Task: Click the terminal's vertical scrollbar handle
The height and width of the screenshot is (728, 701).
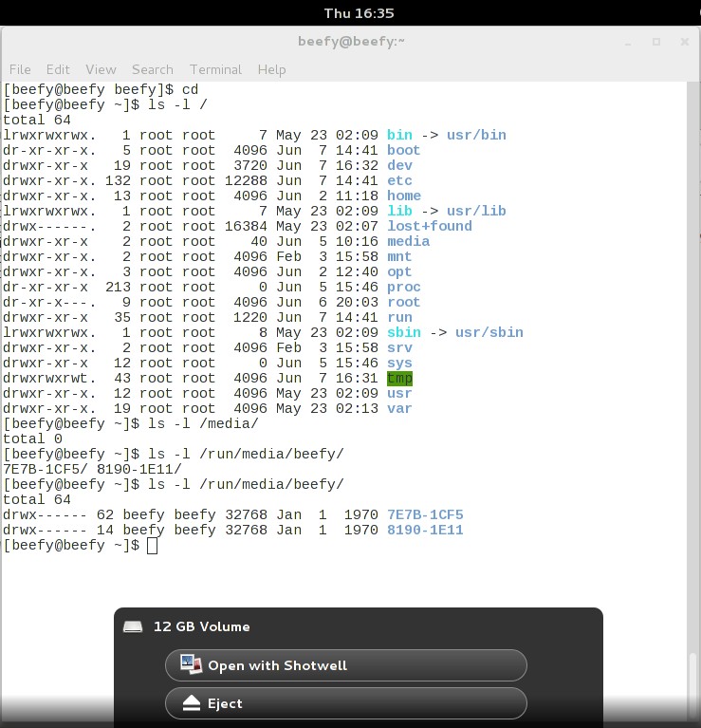Action: (x=693, y=683)
